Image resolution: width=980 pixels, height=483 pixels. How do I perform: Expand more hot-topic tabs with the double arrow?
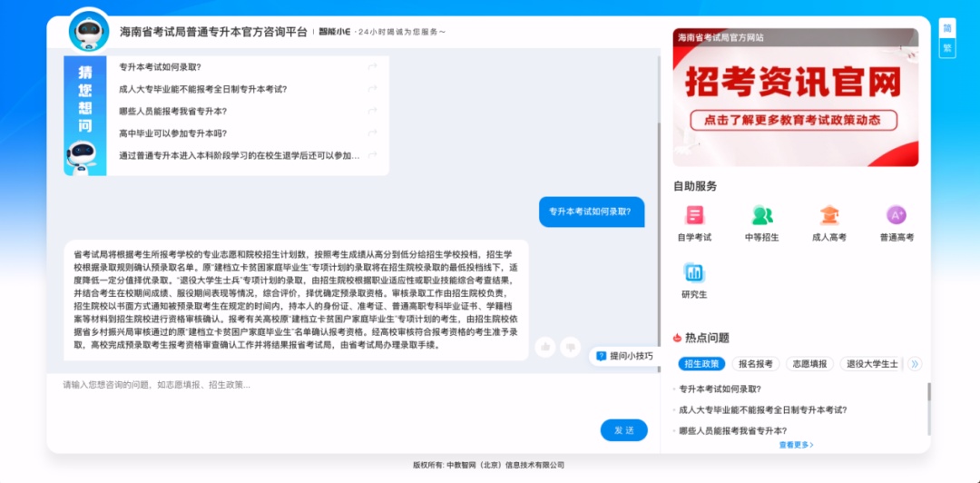tap(915, 363)
